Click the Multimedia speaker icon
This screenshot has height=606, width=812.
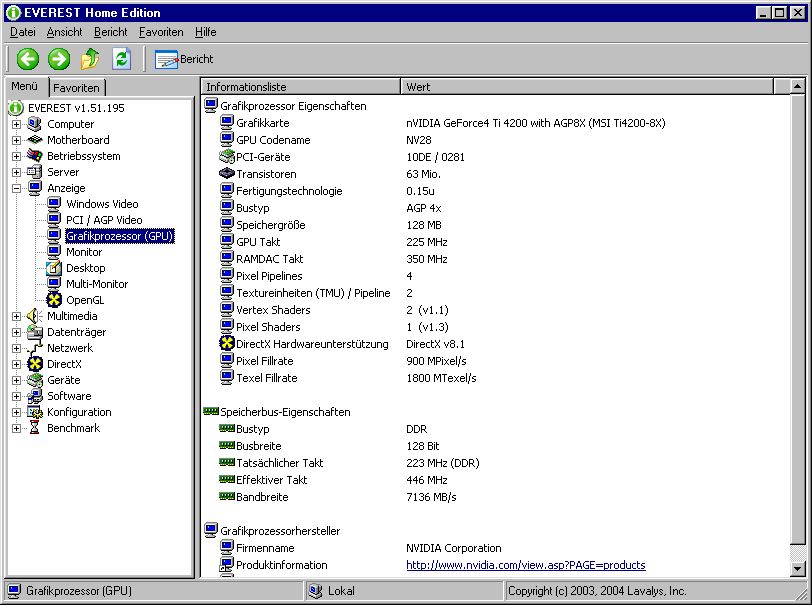[35, 316]
